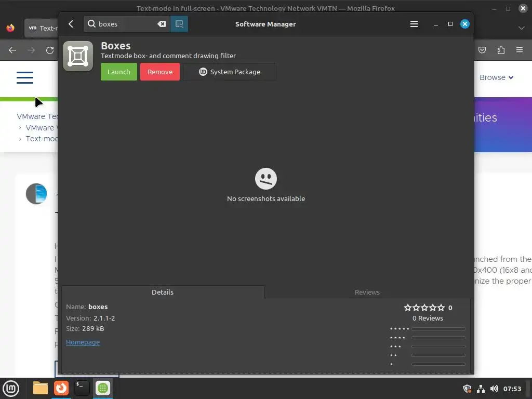Open Firefox Pocket save icon

tap(482, 50)
